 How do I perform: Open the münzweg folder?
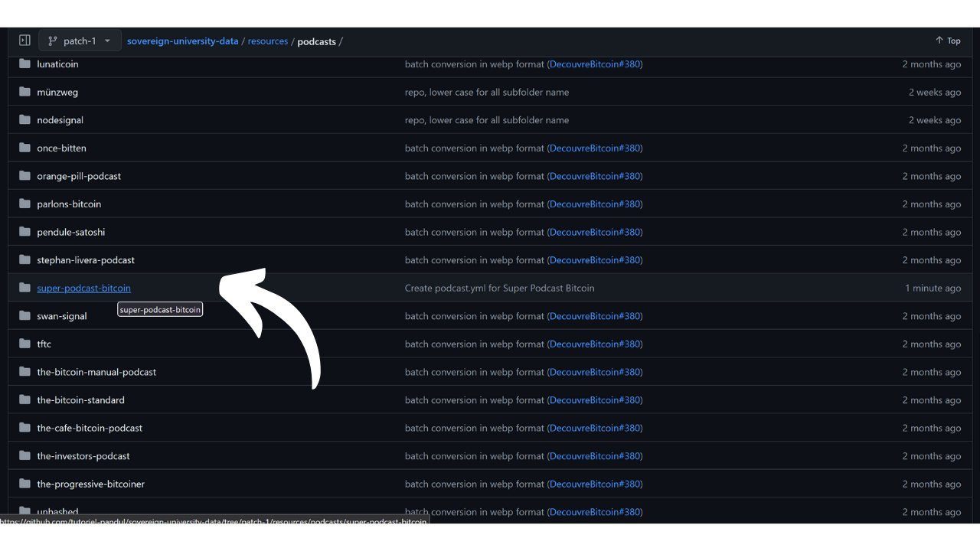(57, 92)
